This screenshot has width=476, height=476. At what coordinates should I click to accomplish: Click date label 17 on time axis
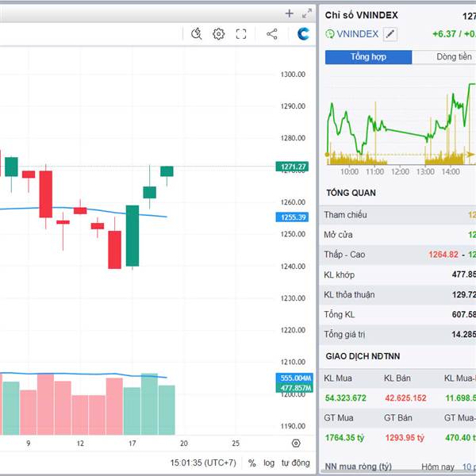[132, 443]
